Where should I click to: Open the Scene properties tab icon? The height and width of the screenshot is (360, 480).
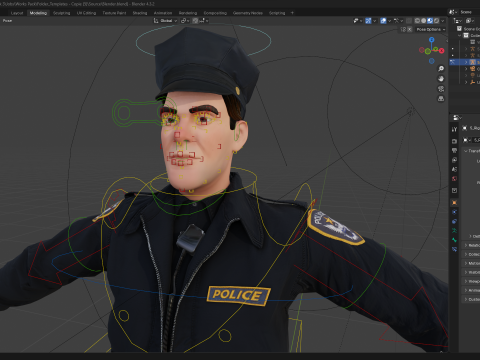pos(454,169)
